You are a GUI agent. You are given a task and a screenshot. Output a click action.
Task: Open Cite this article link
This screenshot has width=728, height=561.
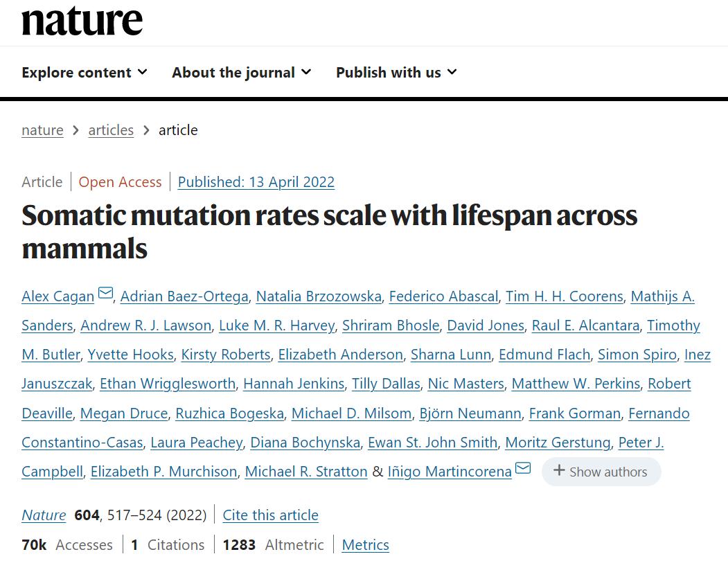(x=271, y=515)
